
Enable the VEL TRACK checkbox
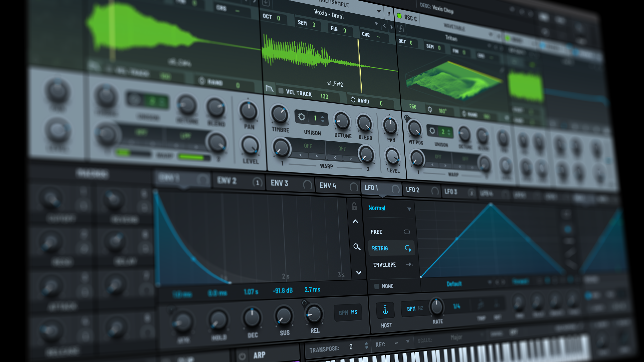click(x=281, y=91)
